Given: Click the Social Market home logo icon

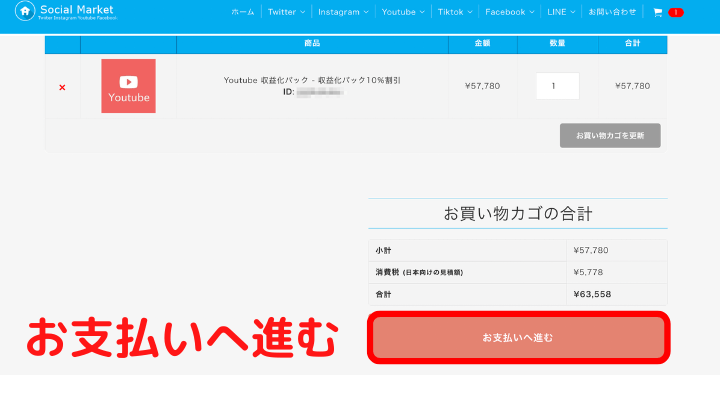Looking at the screenshot, I should click(x=25, y=11).
